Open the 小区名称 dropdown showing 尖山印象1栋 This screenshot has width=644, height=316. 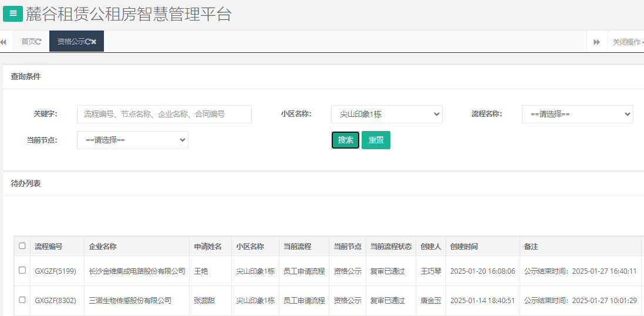pyautogui.click(x=386, y=115)
